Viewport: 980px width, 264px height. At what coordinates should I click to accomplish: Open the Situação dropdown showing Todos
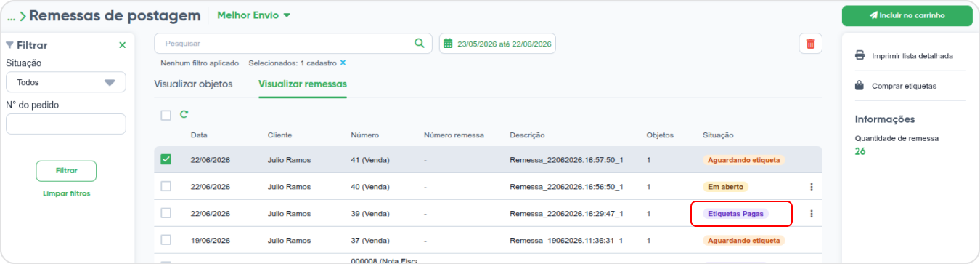pos(66,82)
